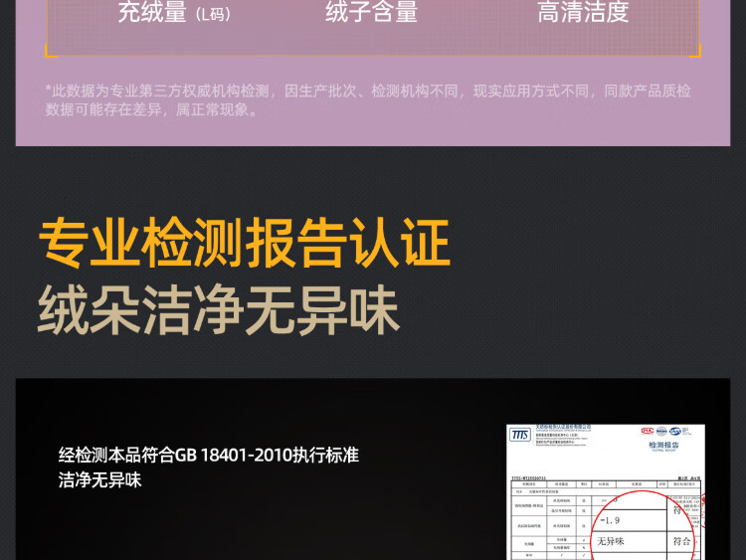This screenshot has height=560, width=746.
Task: Click the TTS logo on the test report
Action: tap(520, 435)
